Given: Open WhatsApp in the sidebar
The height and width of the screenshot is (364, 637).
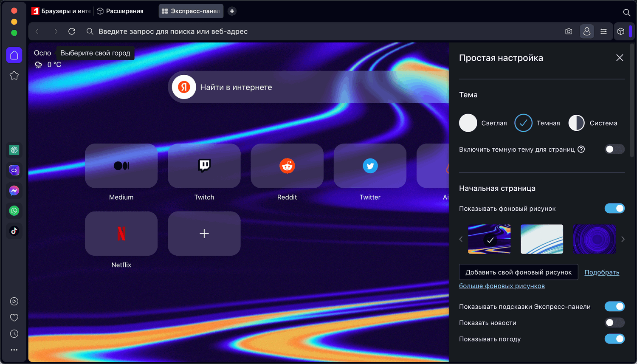Looking at the screenshot, I should click(14, 211).
